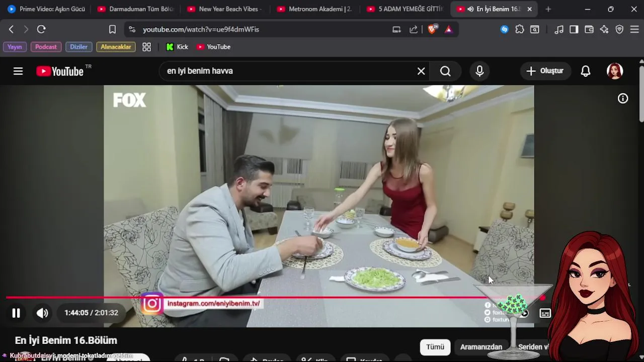Switch to the 5 ADAM YEMEĞE GİTTİK tab
Screen dimensions: 644x362
pyautogui.click(x=405, y=9)
